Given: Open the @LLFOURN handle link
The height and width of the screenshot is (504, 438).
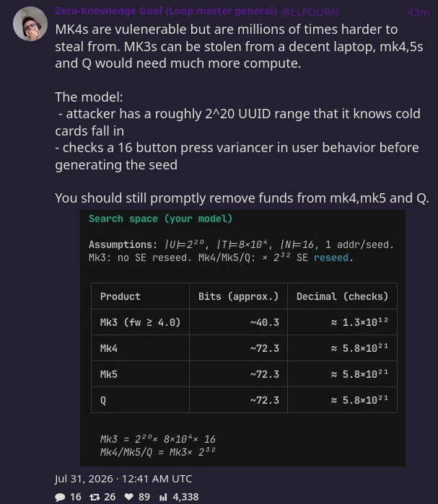Looking at the screenshot, I should tap(310, 12).
